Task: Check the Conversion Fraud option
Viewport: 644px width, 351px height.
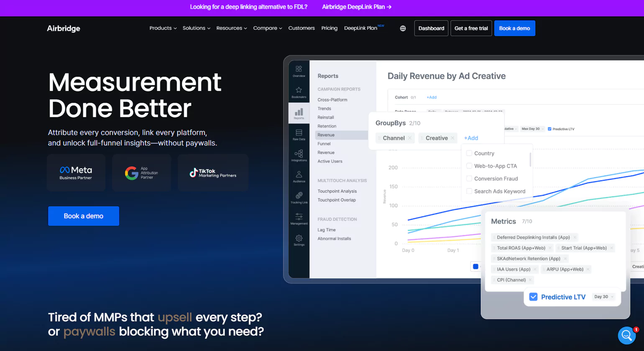Action: point(469,179)
